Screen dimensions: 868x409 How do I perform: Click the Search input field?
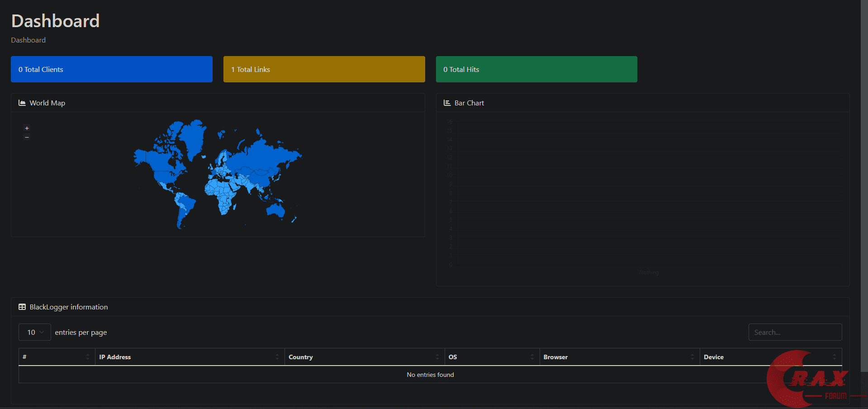coord(795,332)
